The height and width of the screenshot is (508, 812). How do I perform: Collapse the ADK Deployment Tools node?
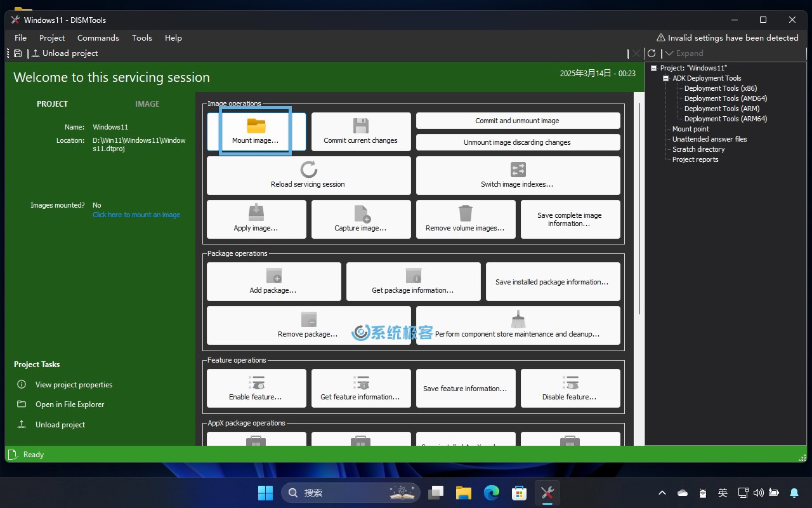tap(666, 78)
